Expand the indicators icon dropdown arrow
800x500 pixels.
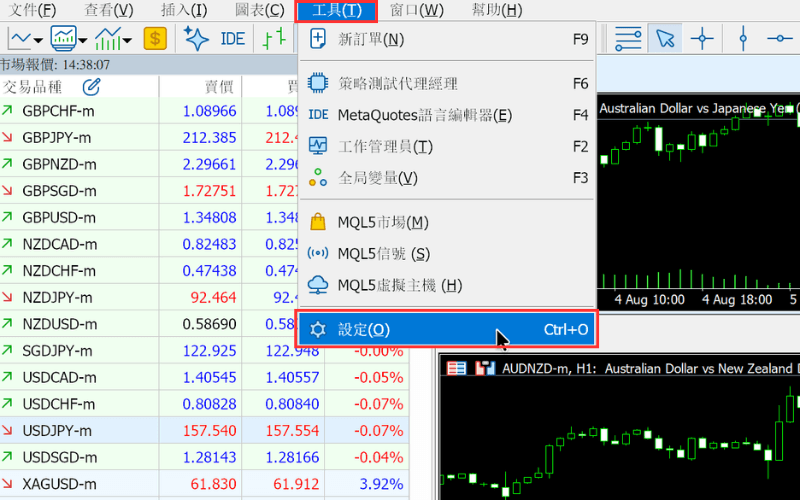point(127,40)
